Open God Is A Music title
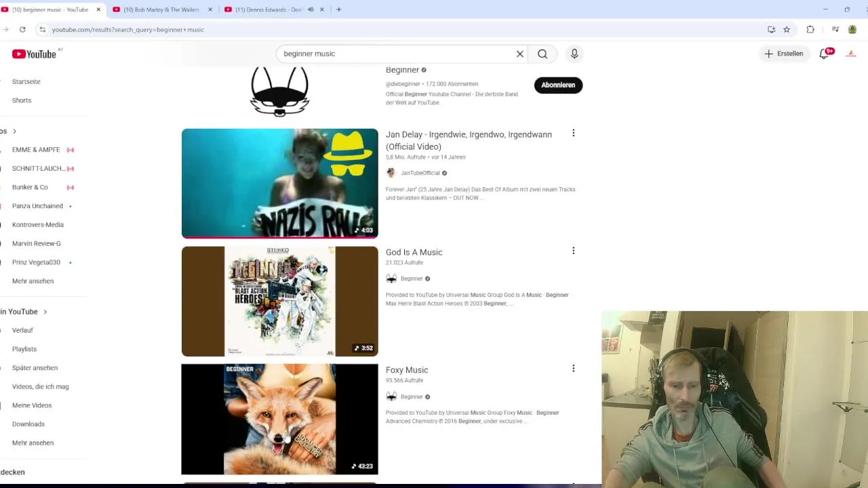This screenshot has width=868, height=488. click(414, 252)
